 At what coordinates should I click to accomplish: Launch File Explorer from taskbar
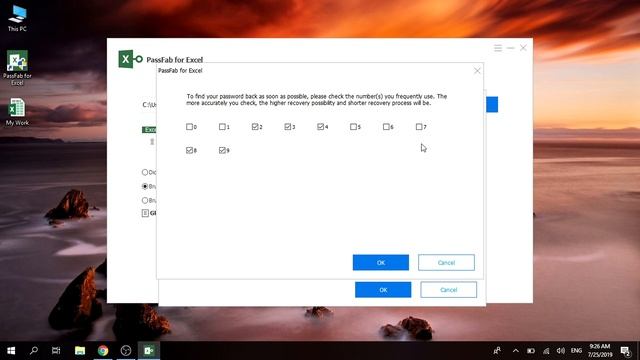pyautogui.click(x=80, y=351)
